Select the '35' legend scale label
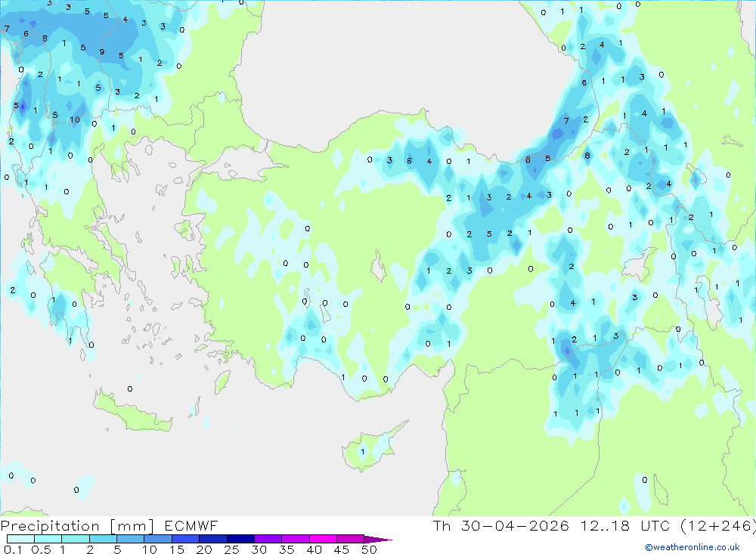Screen dimensions: 756x554 pos(287,549)
